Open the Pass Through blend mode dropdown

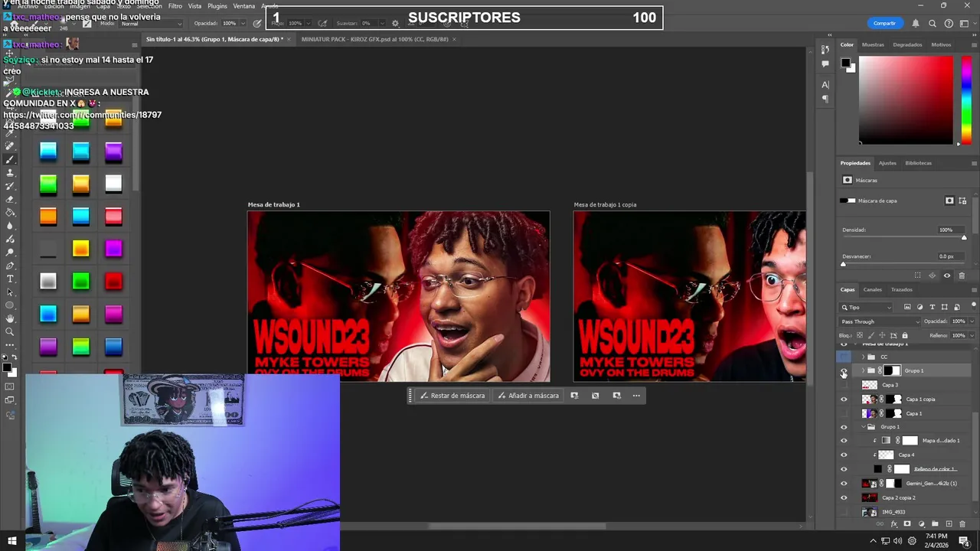pos(880,321)
